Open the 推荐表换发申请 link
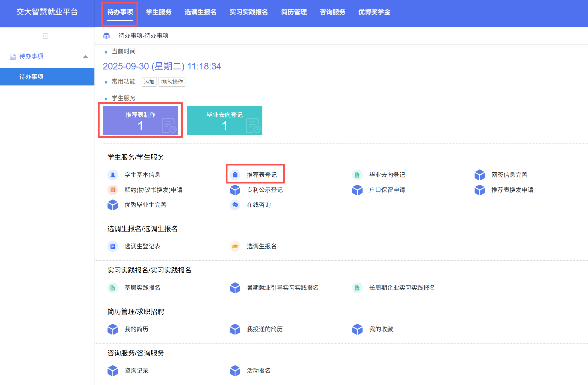The image size is (588, 385). [x=512, y=190]
